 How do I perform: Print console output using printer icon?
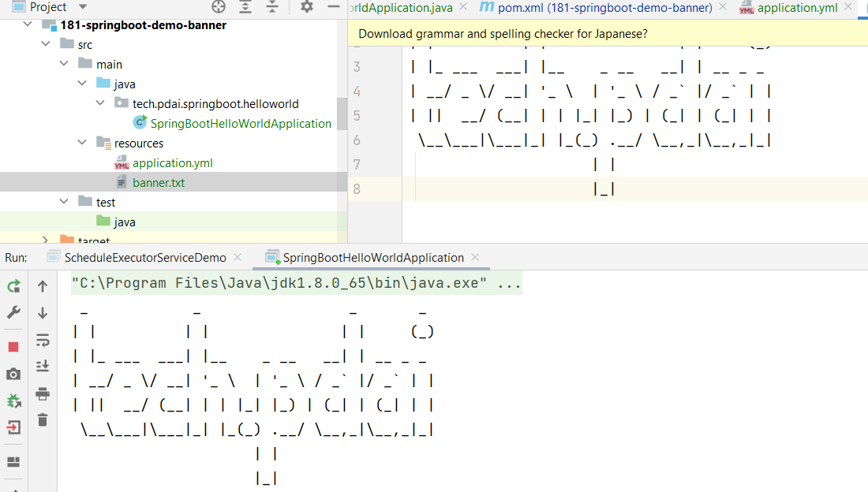[43, 393]
